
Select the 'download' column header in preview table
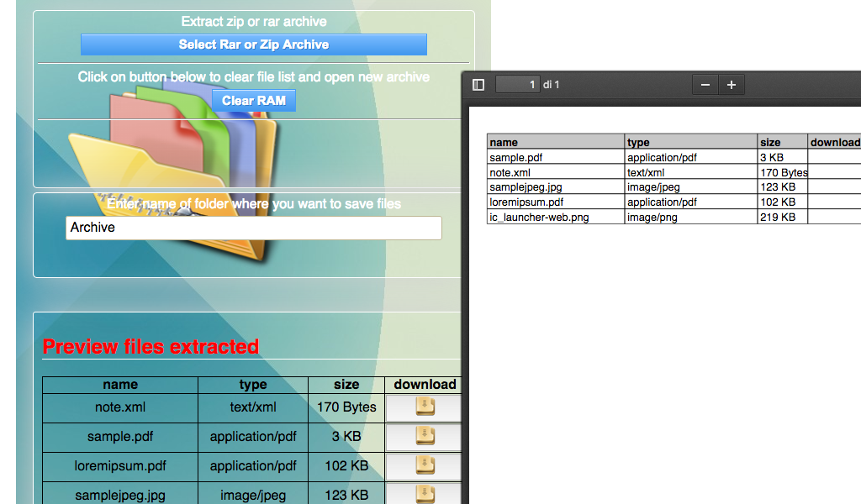coord(424,384)
